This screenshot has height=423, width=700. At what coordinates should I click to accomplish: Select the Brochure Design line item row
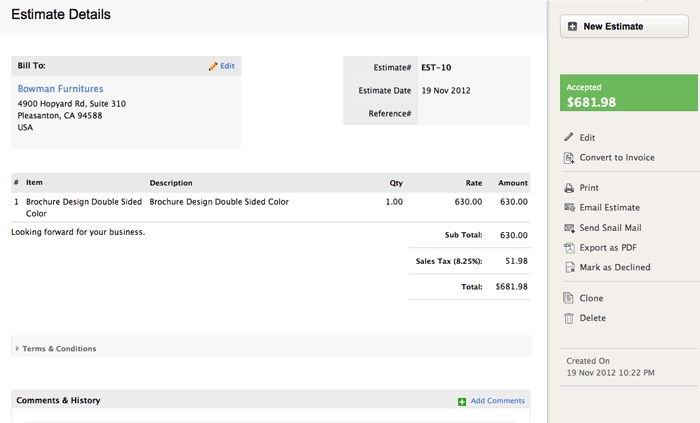click(270, 206)
